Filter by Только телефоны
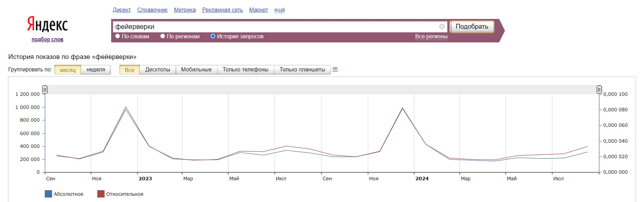 (245, 70)
